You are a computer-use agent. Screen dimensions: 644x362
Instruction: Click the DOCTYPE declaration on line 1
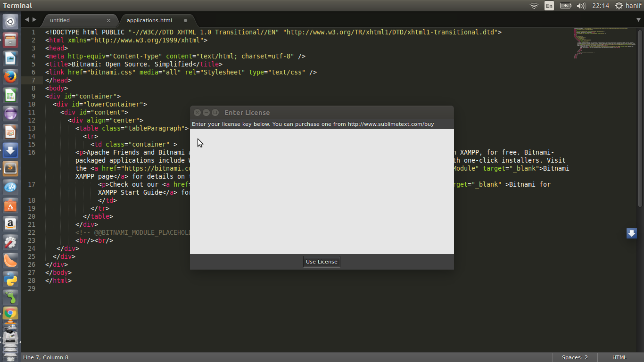(273, 32)
